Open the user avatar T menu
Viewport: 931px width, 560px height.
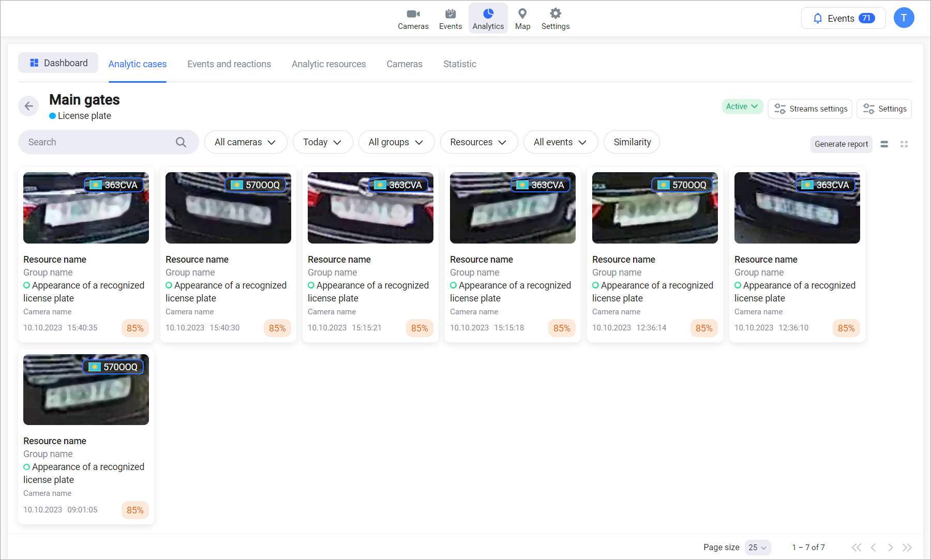(x=904, y=18)
